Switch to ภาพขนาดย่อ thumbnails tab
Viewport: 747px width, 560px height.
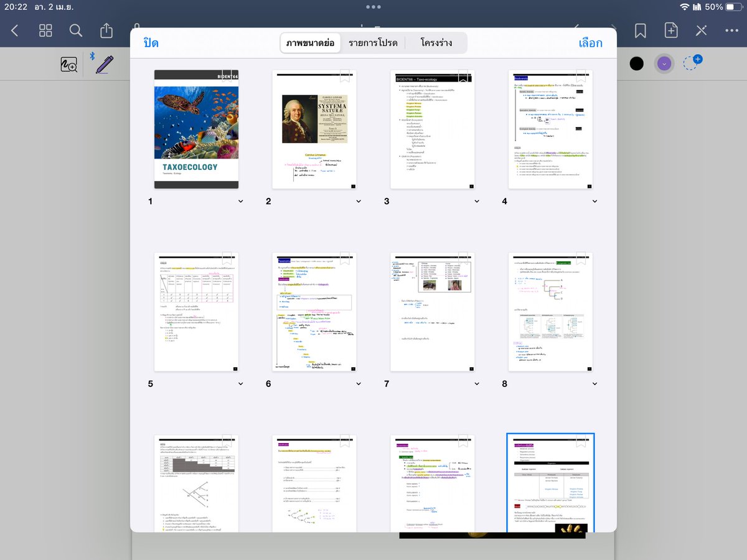311,43
